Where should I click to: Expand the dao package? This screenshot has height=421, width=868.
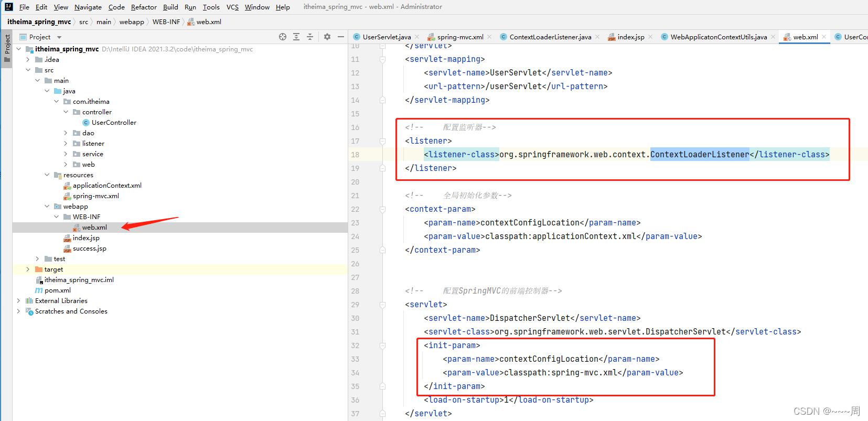[66, 133]
